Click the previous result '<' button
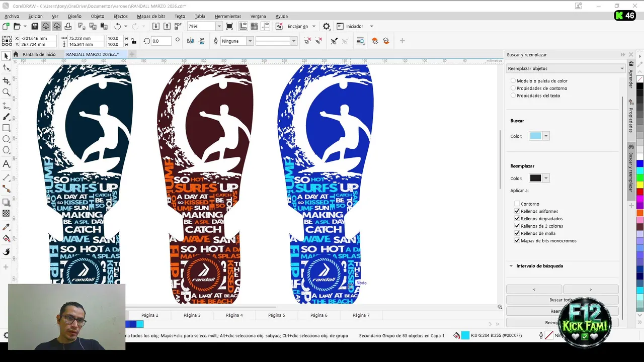Viewport: 644px width, 362px height. (534, 289)
